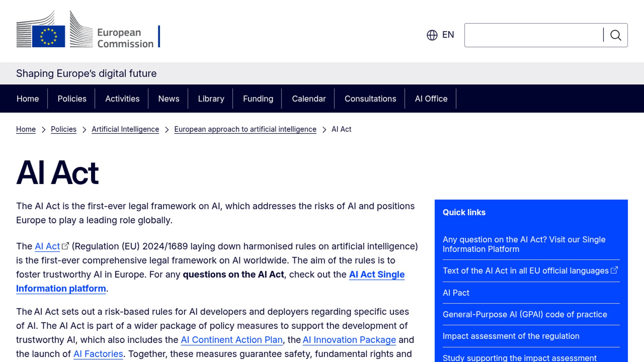Click the Shaping Europe's digital future site title
Screen dimensions: 644x362
click(86, 73)
